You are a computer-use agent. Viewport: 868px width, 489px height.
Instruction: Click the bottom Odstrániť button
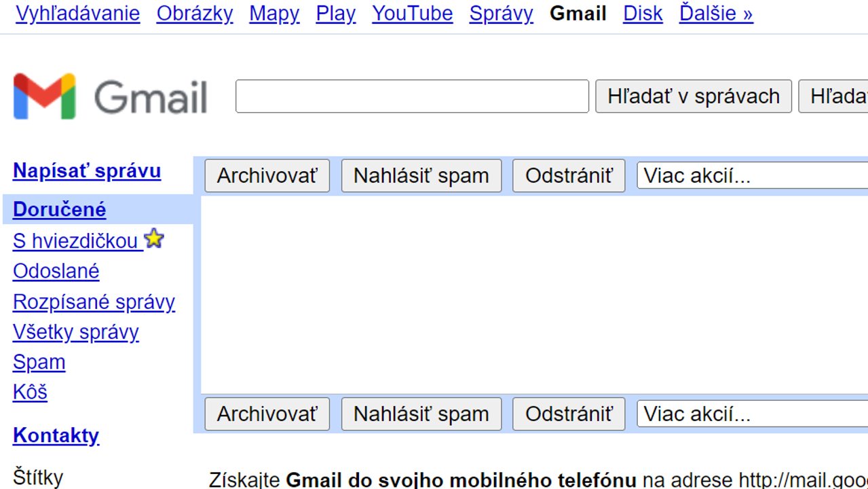568,414
